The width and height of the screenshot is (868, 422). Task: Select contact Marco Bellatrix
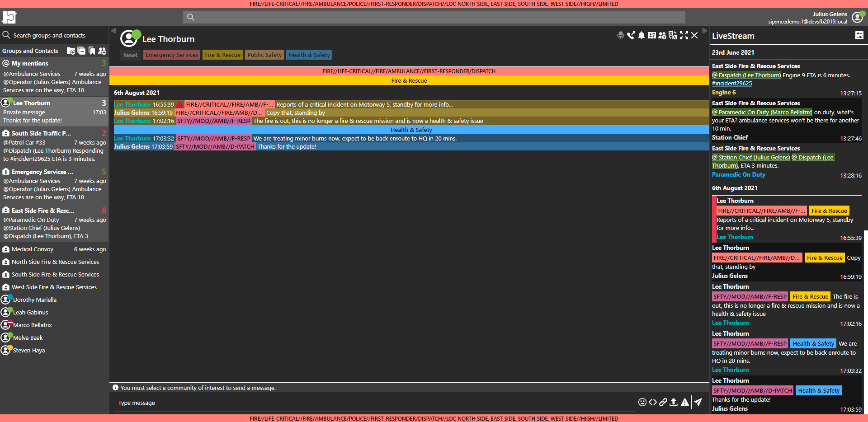[x=54, y=325]
